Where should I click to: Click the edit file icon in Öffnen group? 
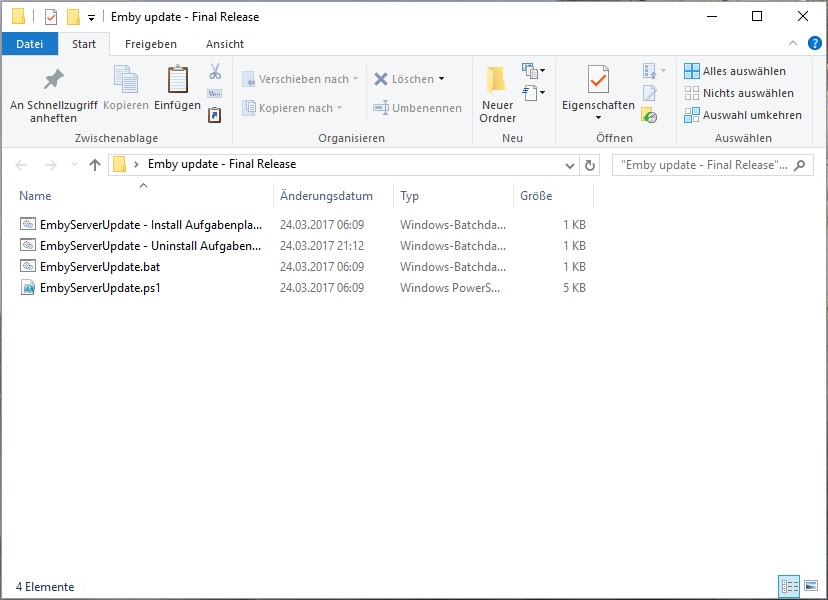click(x=650, y=93)
